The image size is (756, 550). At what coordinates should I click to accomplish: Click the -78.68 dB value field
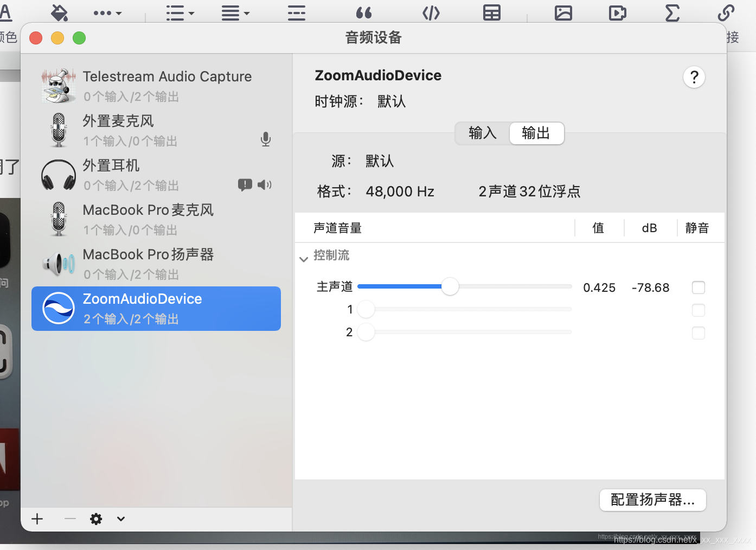coord(651,287)
